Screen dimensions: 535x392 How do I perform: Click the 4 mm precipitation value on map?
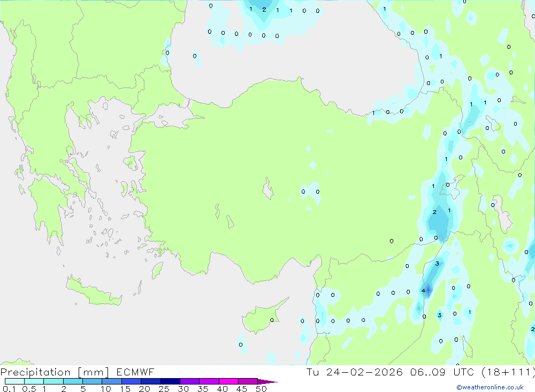[423, 291]
